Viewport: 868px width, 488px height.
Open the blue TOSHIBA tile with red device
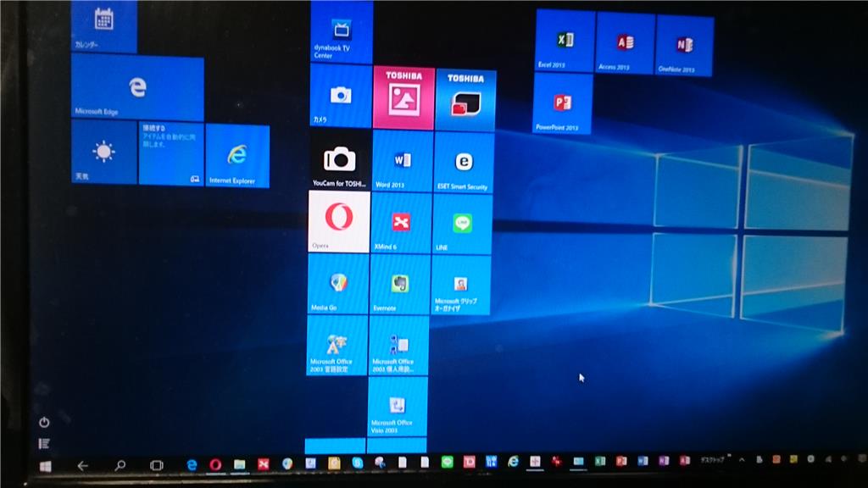pyautogui.click(x=465, y=101)
